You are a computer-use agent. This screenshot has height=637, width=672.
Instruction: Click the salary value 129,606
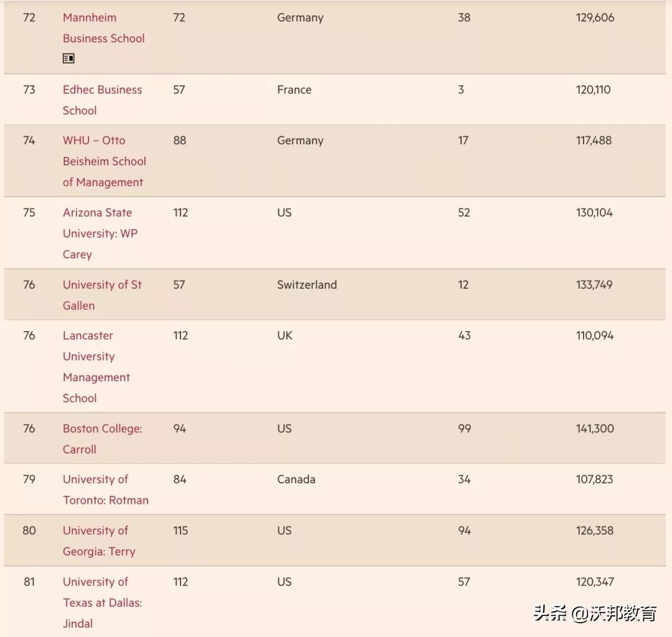[595, 17]
